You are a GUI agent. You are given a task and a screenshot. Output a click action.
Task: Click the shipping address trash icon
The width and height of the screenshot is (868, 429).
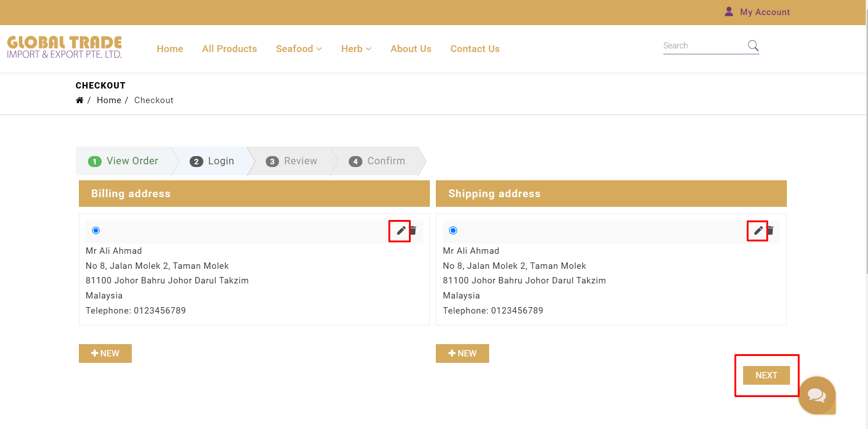(771, 230)
